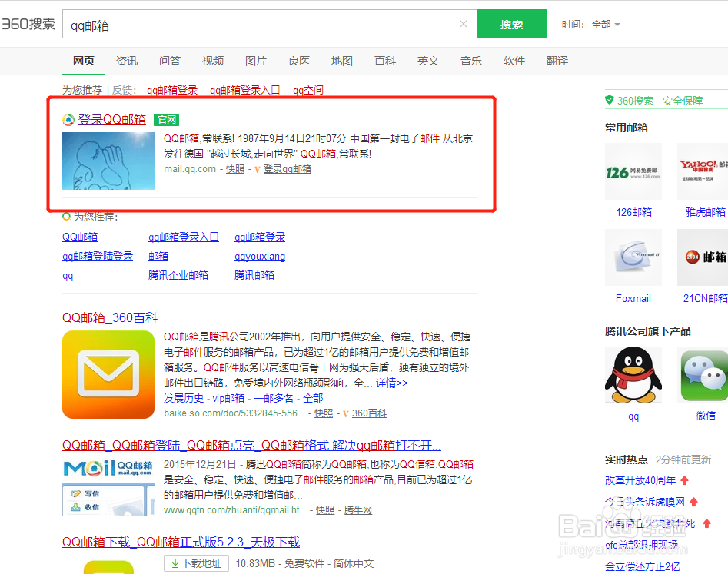Click the 360搜索 logo
The width and height of the screenshot is (728, 574).
(28, 24)
